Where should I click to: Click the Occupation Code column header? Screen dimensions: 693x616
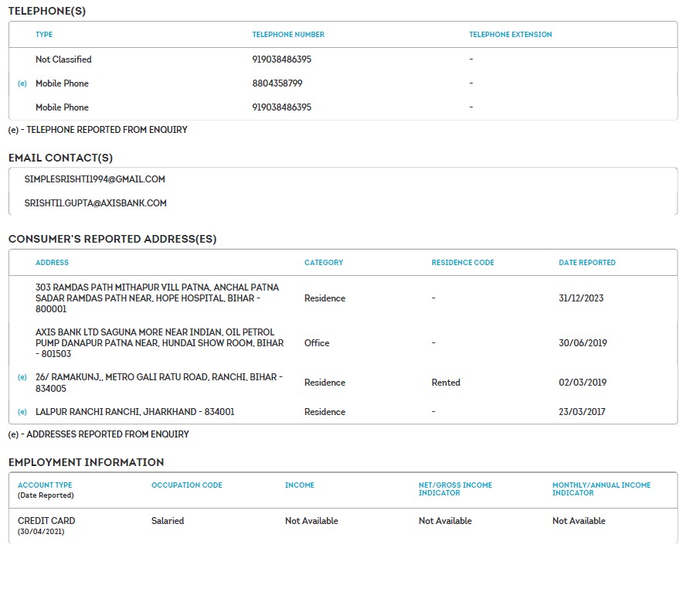(x=186, y=485)
